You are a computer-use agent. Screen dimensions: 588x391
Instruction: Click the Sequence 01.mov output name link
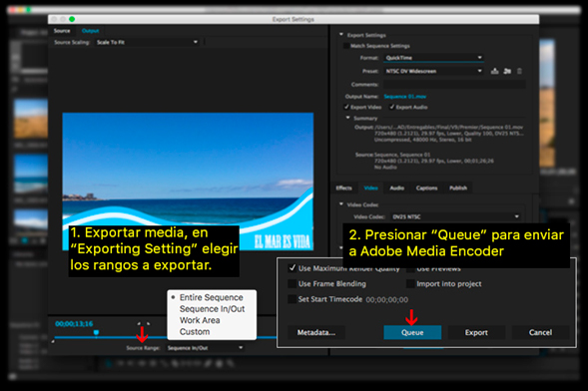405,96
